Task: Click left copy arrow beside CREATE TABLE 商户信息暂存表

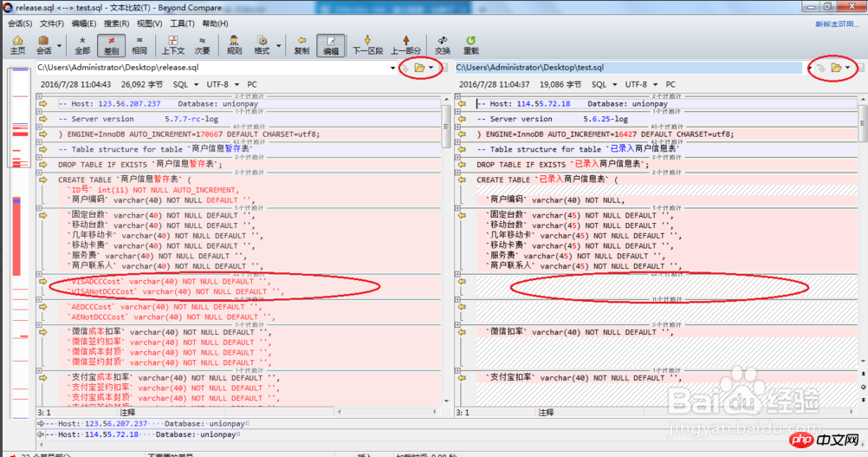Action: pos(43,180)
